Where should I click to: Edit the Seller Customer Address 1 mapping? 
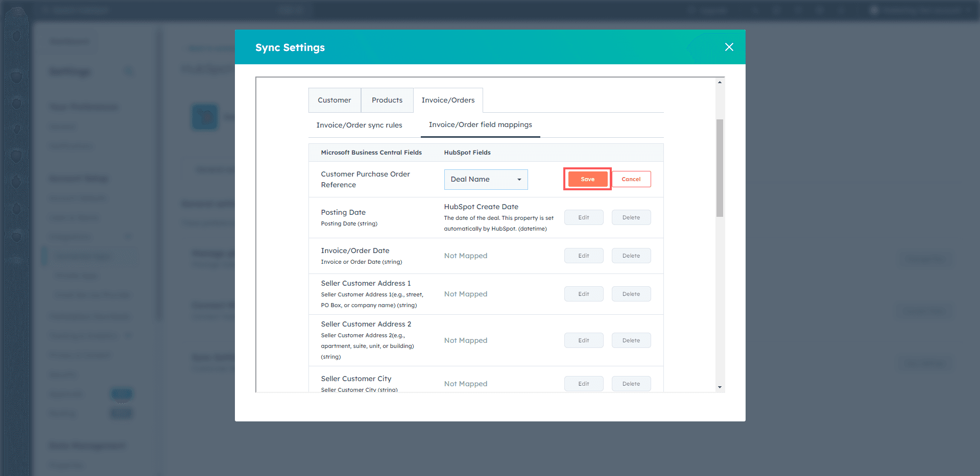(x=584, y=294)
